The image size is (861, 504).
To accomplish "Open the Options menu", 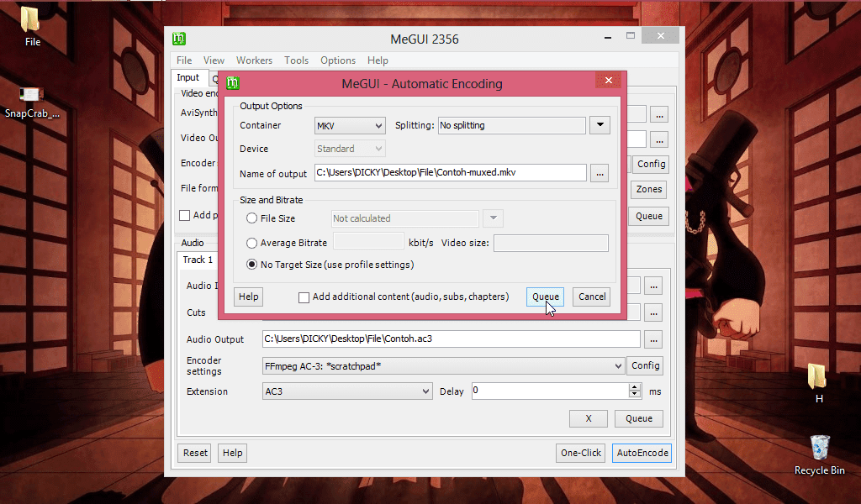I will click(338, 60).
